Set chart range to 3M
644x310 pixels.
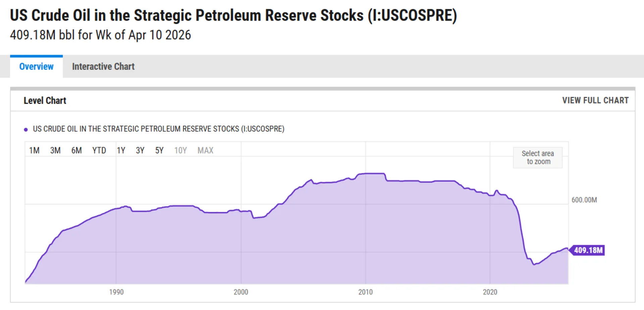coord(55,150)
